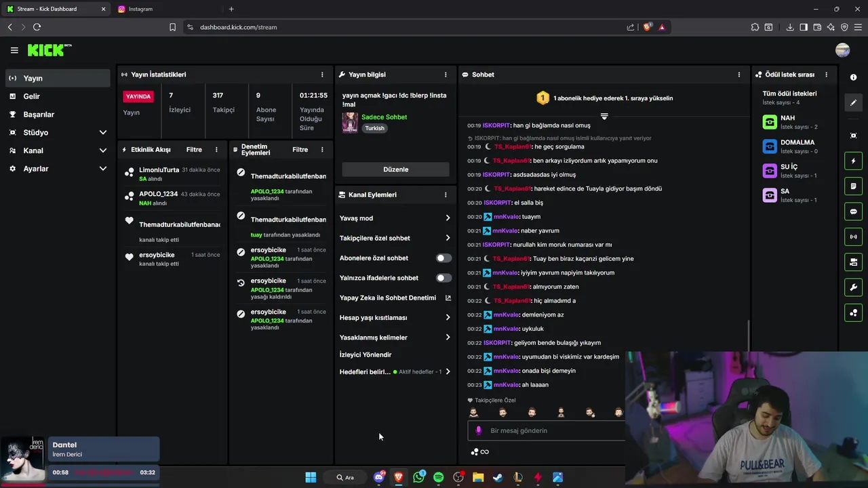Click the camera widget icon in right sidebar
Screen dimensions: 868x488
853,262
